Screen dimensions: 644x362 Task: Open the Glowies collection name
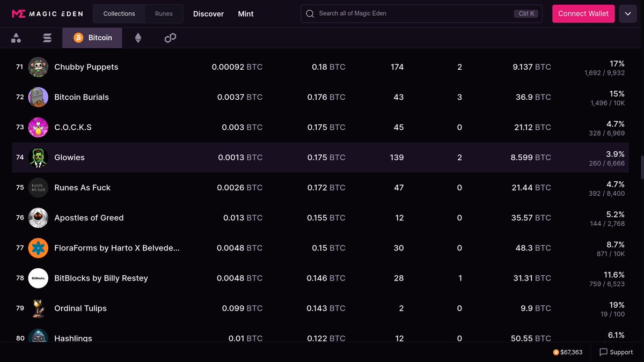(69, 158)
